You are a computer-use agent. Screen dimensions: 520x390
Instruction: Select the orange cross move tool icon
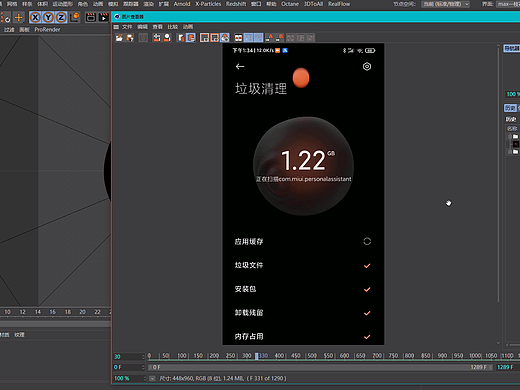pos(19,17)
